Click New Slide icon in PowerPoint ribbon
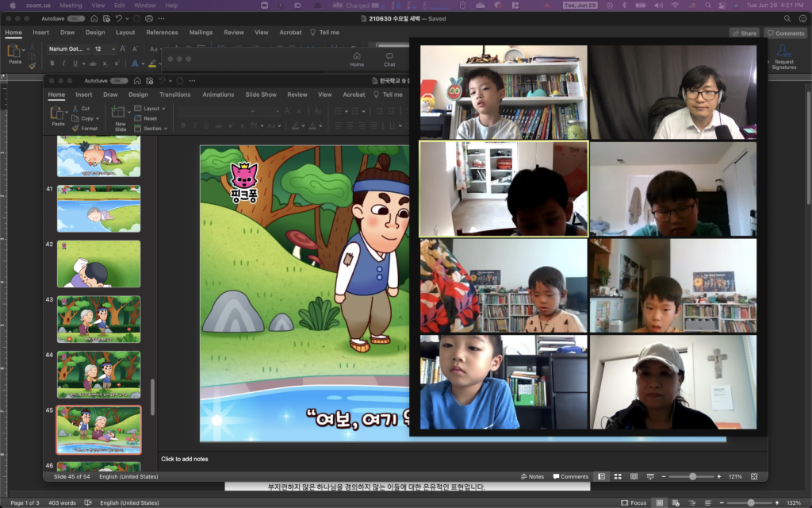This screenshot has width=812, height=508. pos(120,114)
